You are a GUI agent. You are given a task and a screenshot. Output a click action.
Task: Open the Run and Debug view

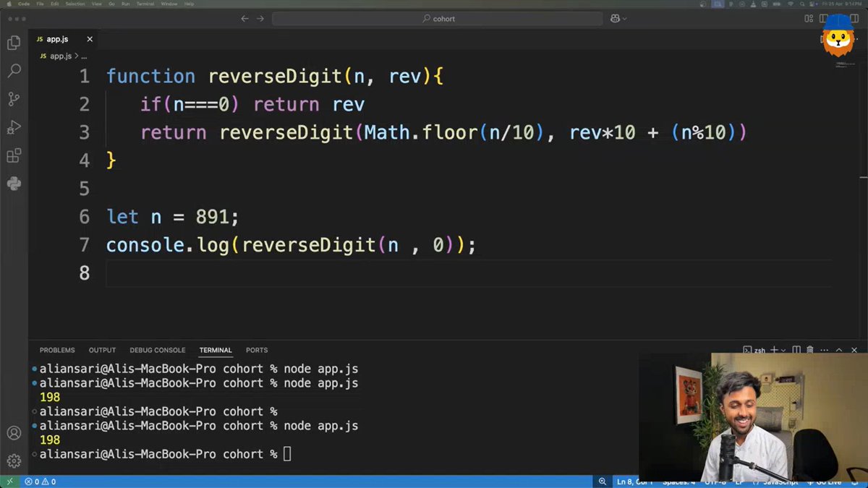click(14, 127)
